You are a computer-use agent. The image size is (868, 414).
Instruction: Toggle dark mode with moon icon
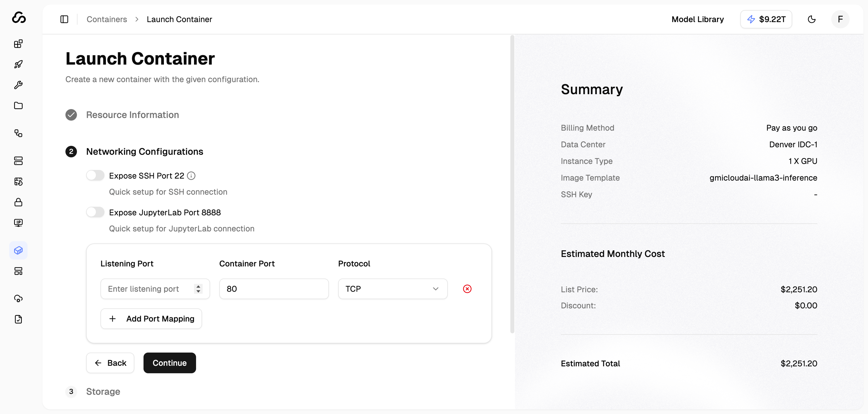pos(811,19)
